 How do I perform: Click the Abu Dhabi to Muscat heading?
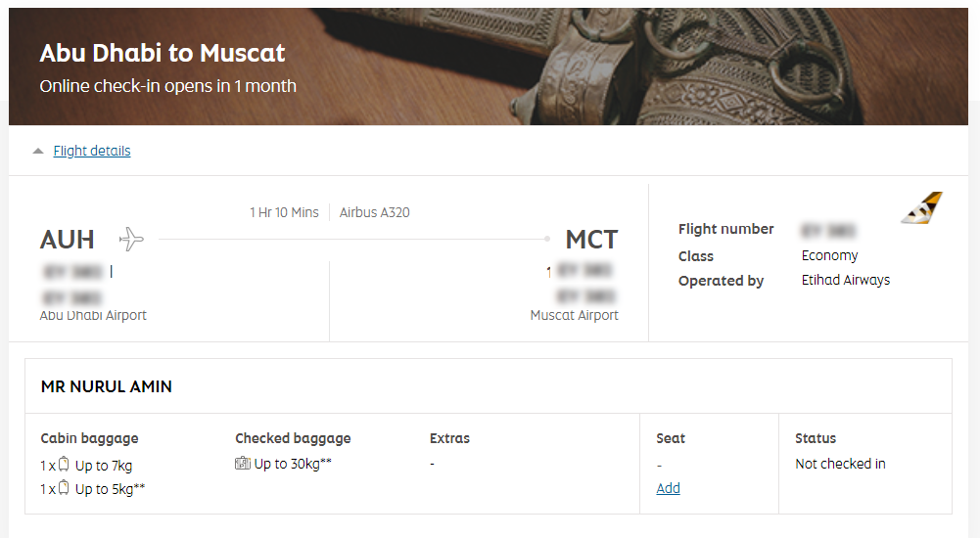[163, 53]
